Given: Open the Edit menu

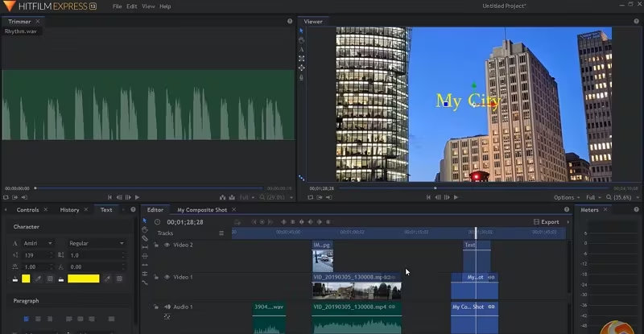Looking at the screenshot, I should tap(131, 6).
